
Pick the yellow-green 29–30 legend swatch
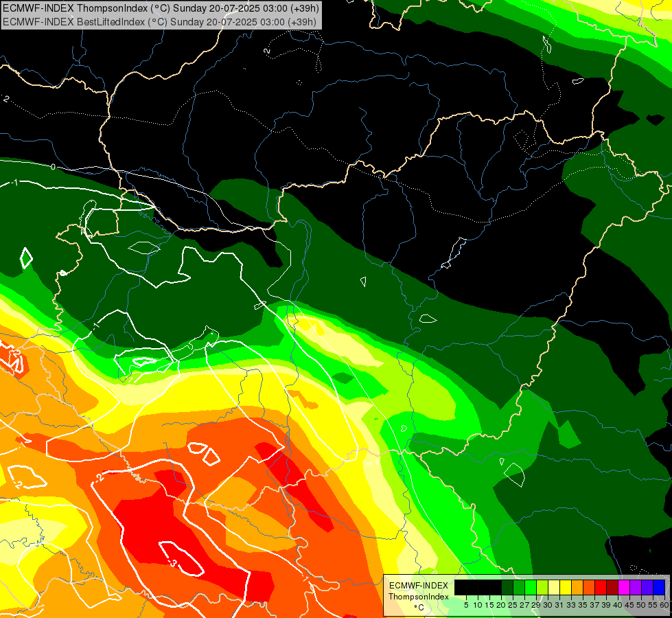pos(542,587)
